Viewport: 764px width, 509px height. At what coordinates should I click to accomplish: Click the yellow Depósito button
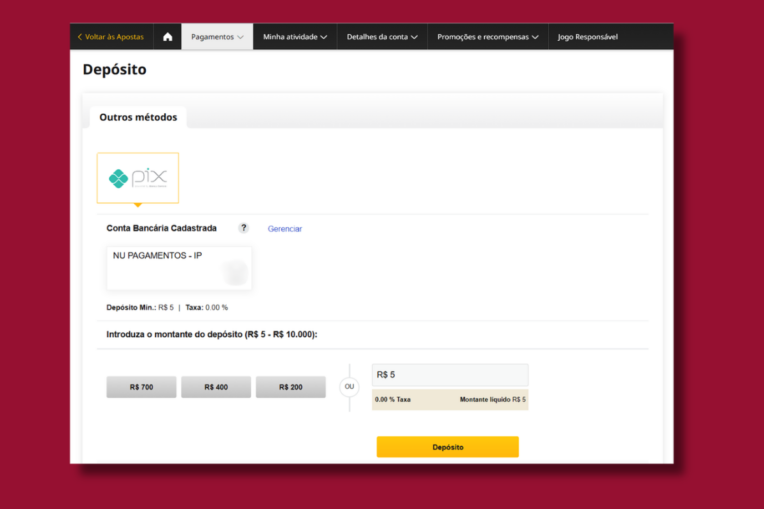[x=448, y=447]
